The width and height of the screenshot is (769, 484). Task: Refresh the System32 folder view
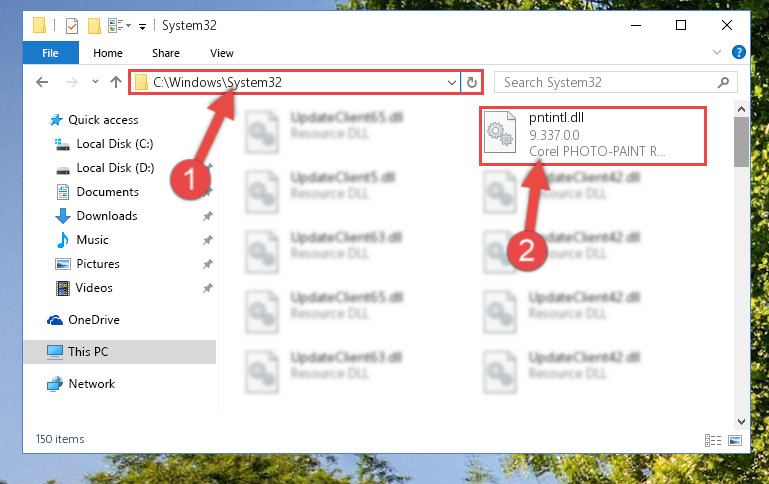(472, 82)
